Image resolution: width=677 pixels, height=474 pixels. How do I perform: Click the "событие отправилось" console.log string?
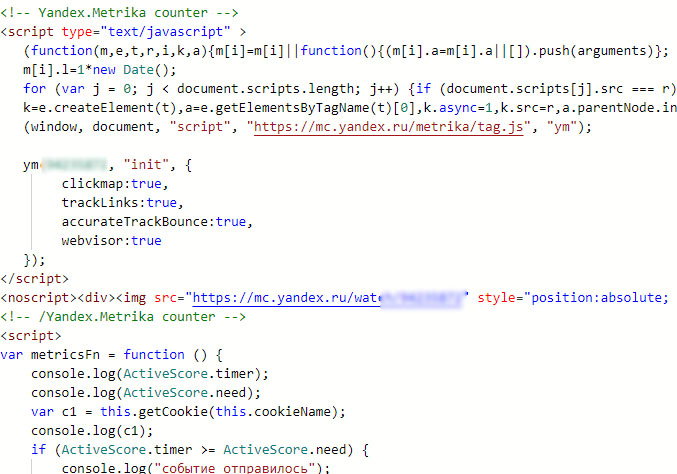(237, 468)
